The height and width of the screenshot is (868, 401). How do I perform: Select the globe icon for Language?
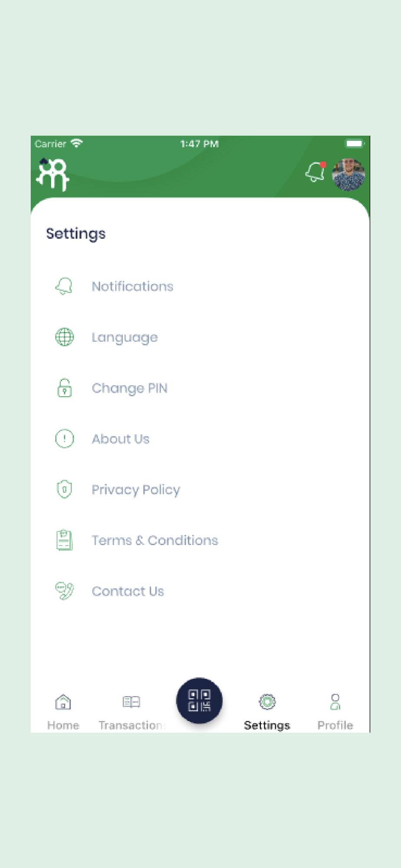tap(64, 337)
